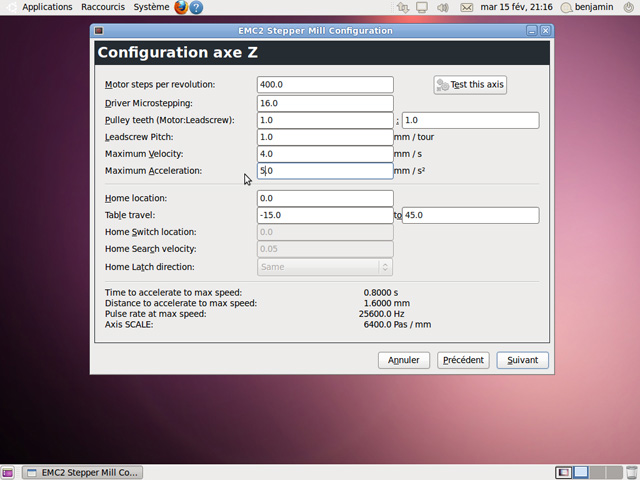The width and height of the screenshot is (640, 480).
Task: Open the Raccourcis menu
Action: 103,7
